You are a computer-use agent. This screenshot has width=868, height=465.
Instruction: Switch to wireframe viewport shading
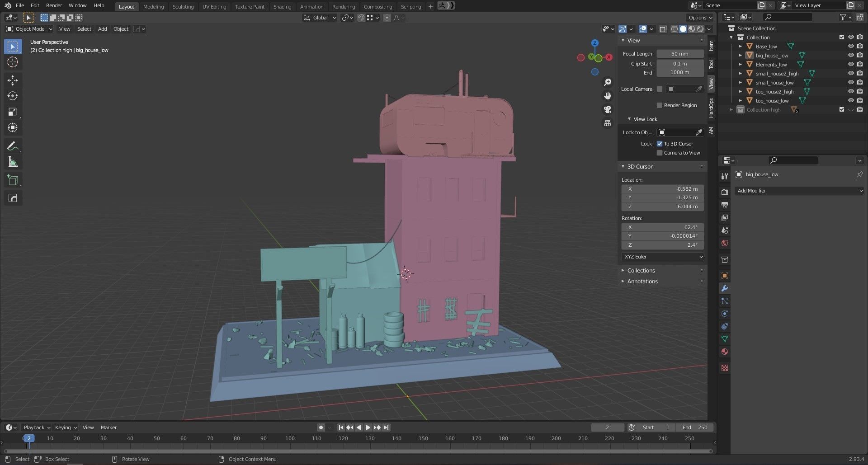[674, 29]
